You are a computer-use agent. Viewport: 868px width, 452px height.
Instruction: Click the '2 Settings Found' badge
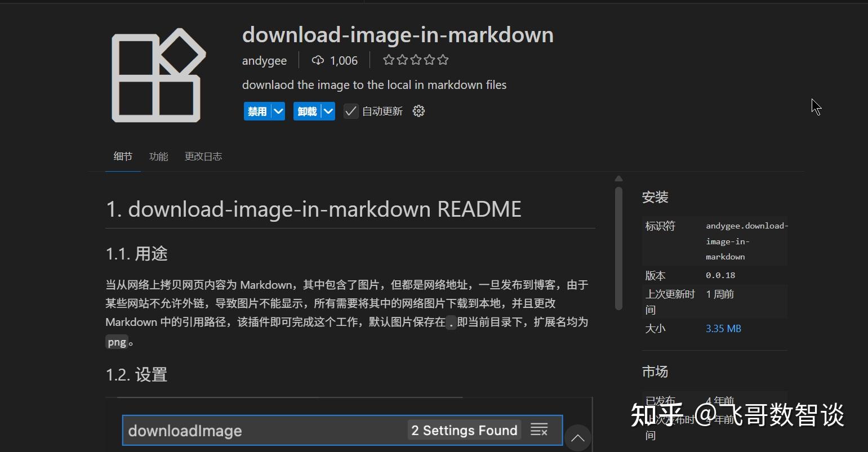click(x=464, y=431)
